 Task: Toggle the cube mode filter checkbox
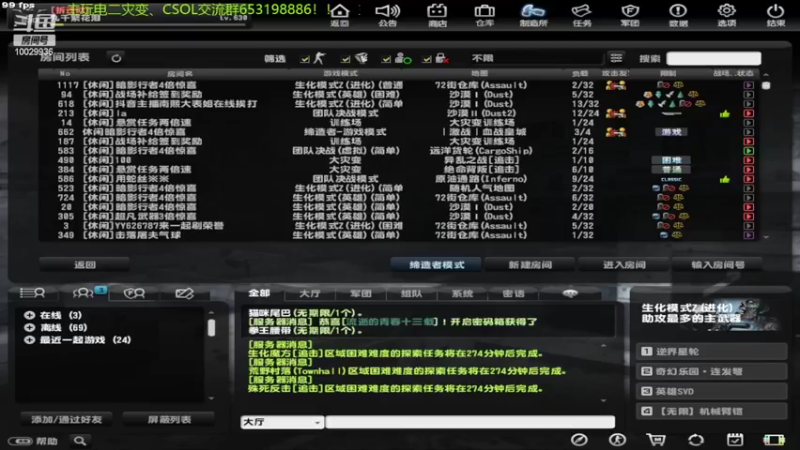click(x=345, y=59)
